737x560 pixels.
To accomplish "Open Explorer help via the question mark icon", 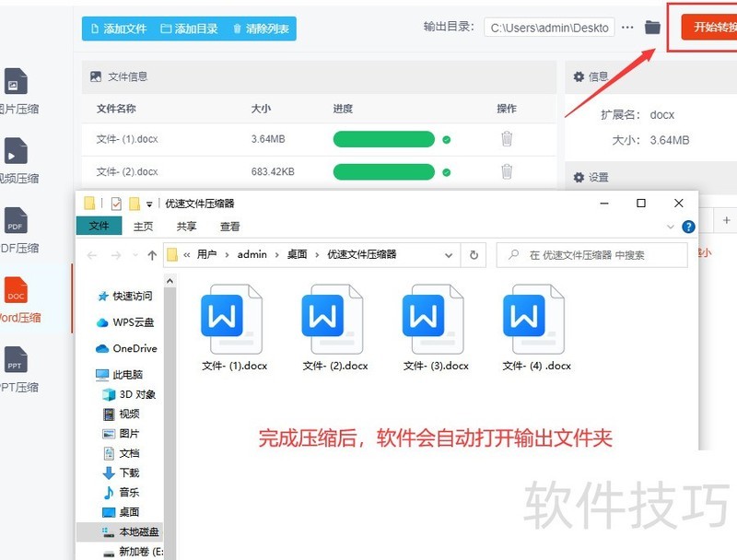I will [688, 227].
